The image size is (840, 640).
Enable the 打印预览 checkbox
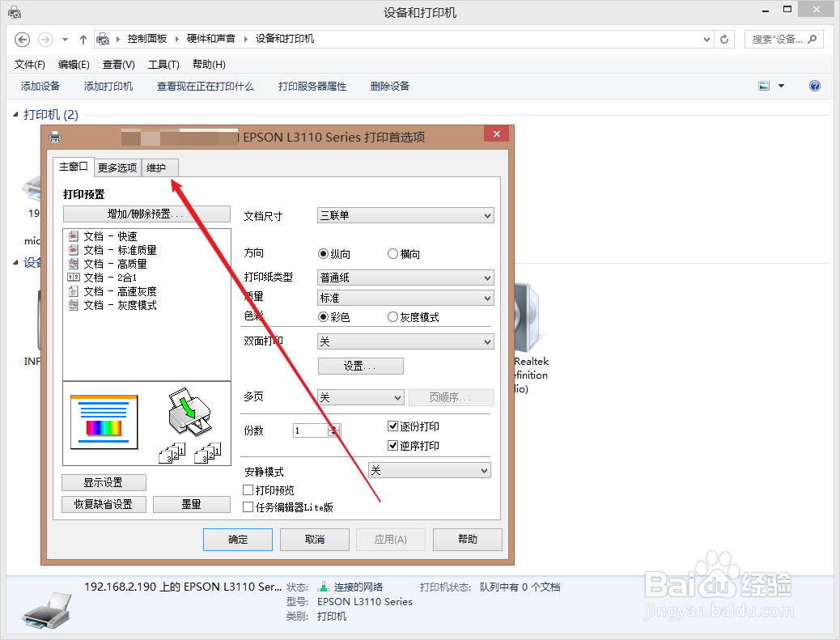(248, 489)
